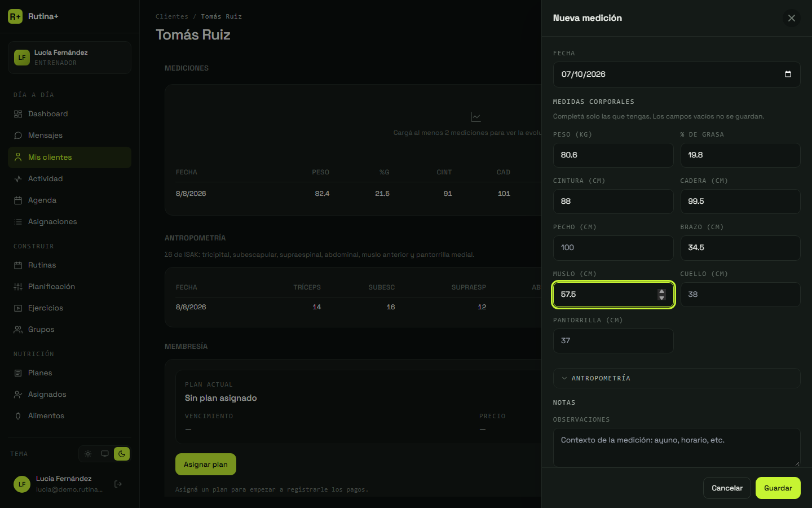Open the date picker calendar icon
The image size is (812, 508).
tap(788, 75)
